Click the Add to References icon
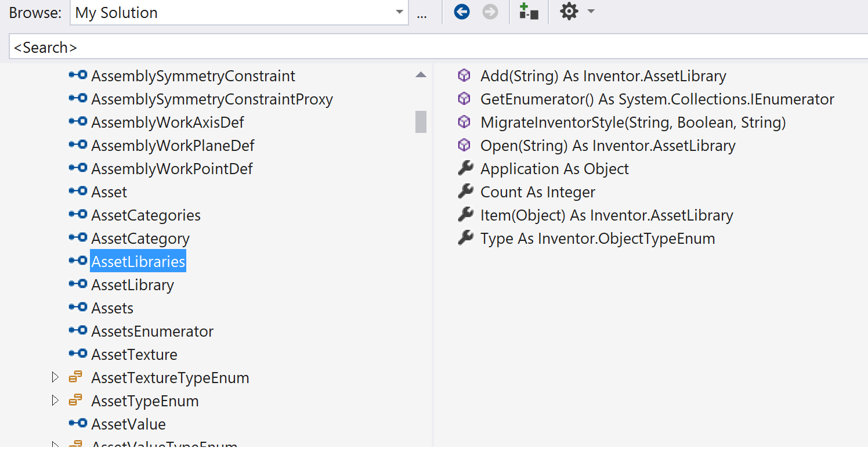Screen dimensions: 868x451 tap(528, 12)
